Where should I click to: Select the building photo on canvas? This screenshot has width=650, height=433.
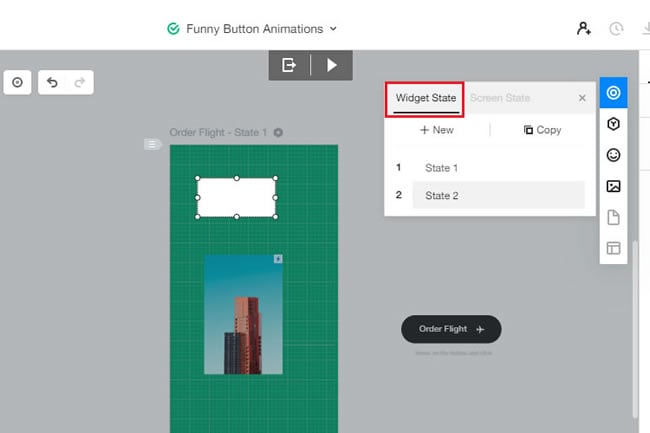click(243, 314)
